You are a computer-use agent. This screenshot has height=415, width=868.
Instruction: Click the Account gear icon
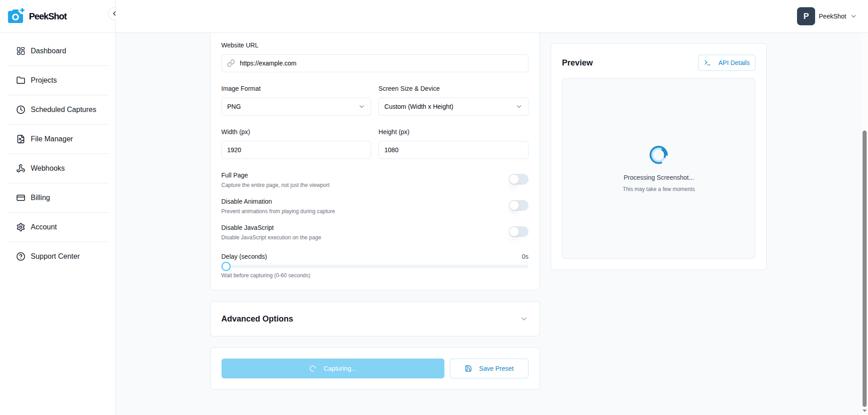point(21,227)
